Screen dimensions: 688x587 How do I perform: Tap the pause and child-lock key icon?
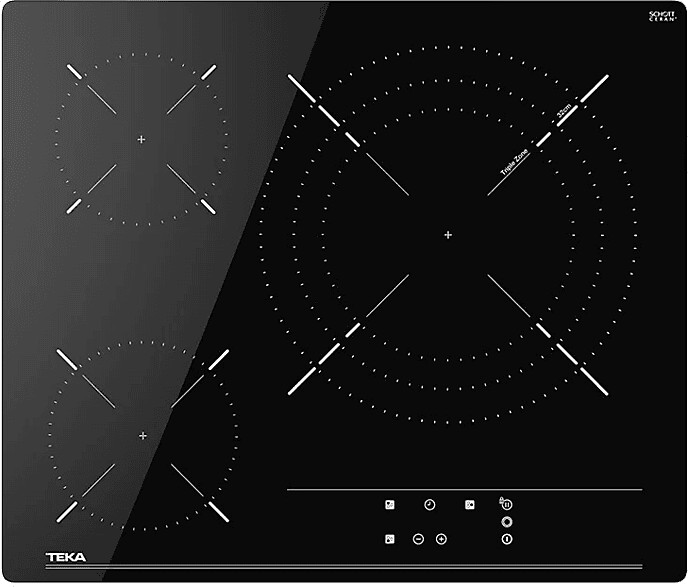click(506, 505)
